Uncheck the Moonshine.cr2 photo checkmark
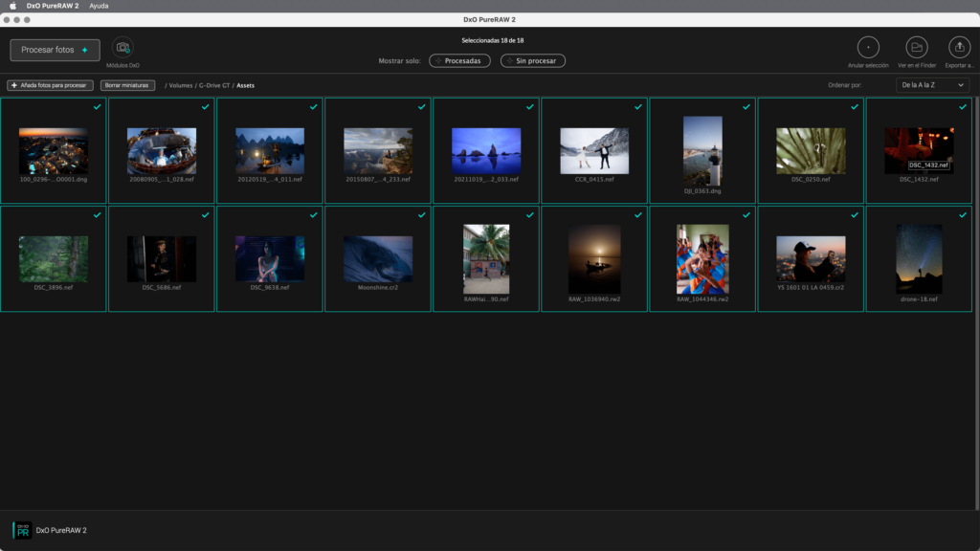980x551 pixels. (421, 215)
